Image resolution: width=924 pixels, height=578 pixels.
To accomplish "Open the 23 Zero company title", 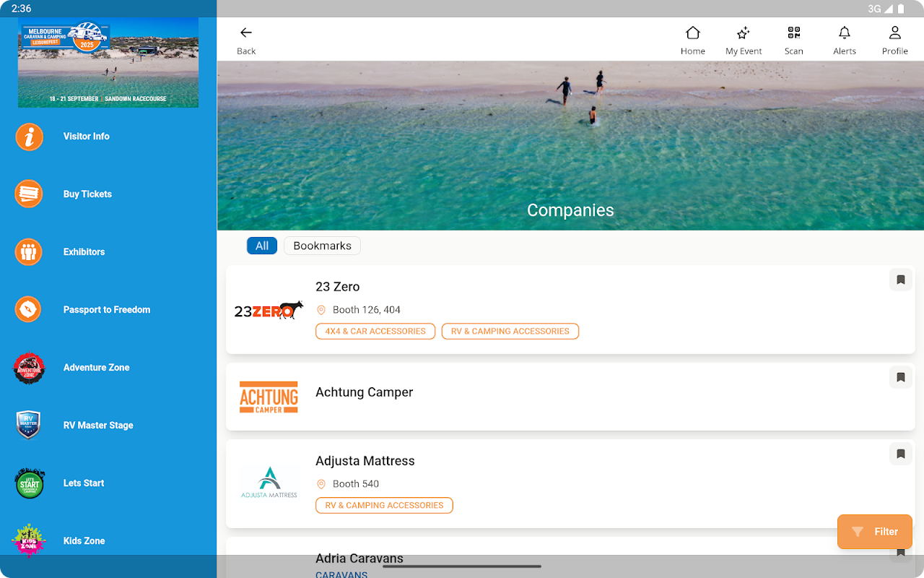I will [338, 287].
